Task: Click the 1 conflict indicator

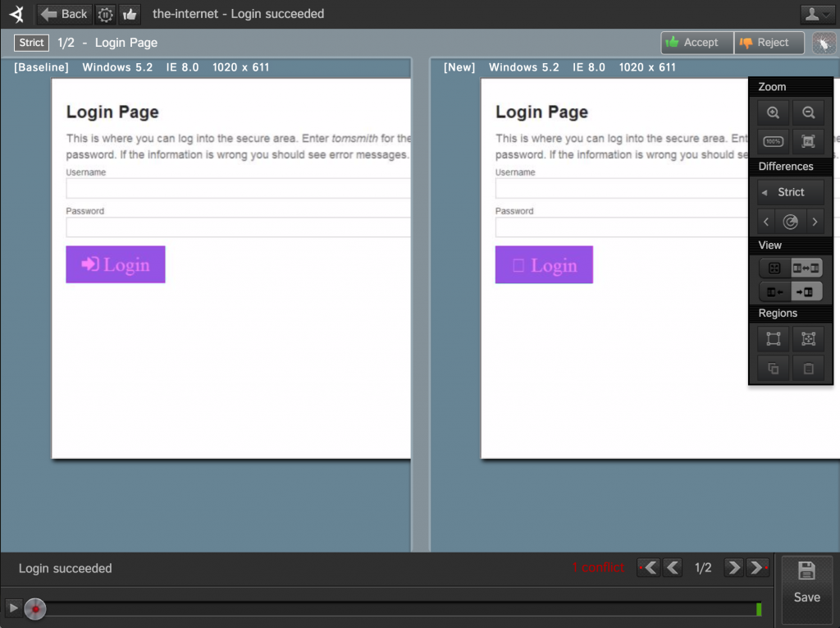Action: click(599, 568)
